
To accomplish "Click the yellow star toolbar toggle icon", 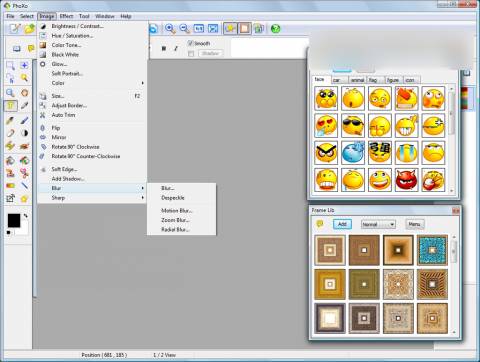I will click(230, 29).
